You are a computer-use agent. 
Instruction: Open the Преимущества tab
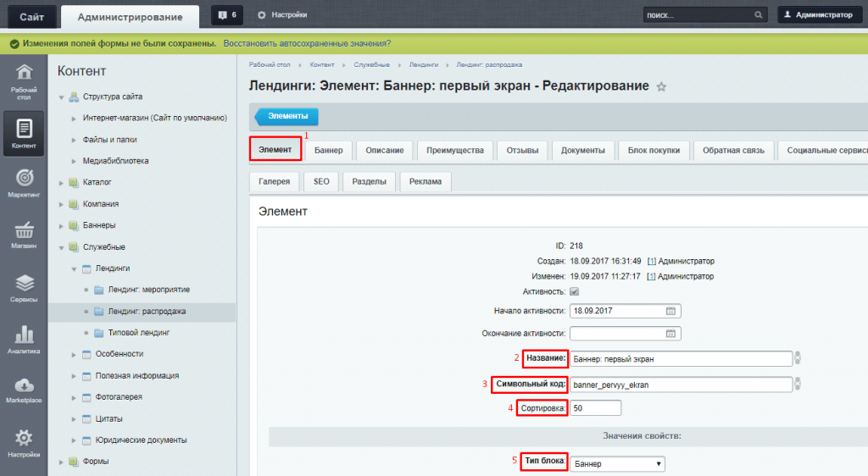pyautogui.click(x=455, y=151)
